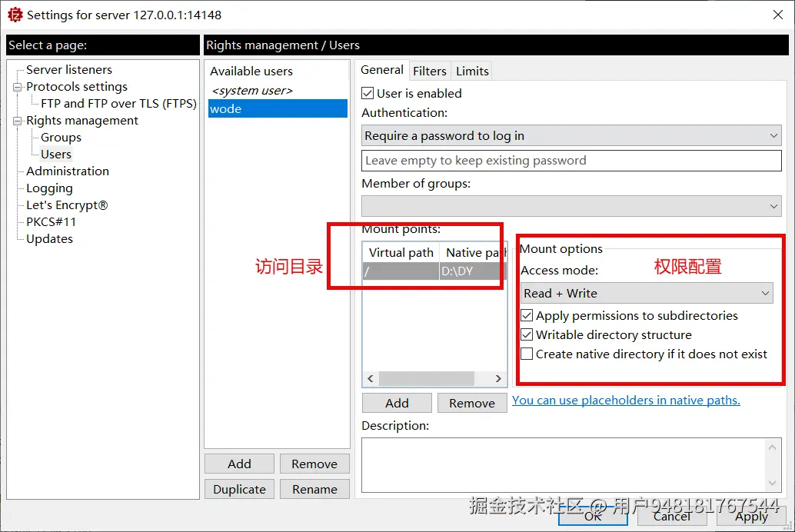
Task: Click the mount points scroll left arrow
Action: [x=371, y=379]
